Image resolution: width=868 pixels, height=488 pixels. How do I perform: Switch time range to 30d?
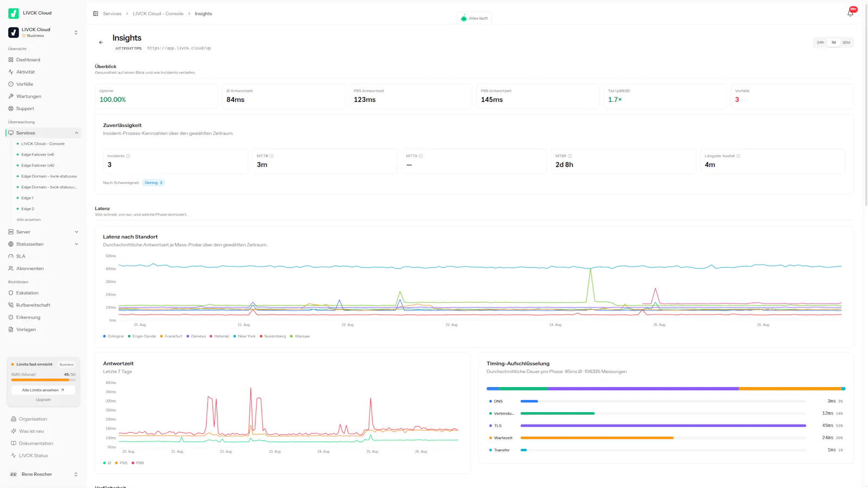tap(846, 42)
